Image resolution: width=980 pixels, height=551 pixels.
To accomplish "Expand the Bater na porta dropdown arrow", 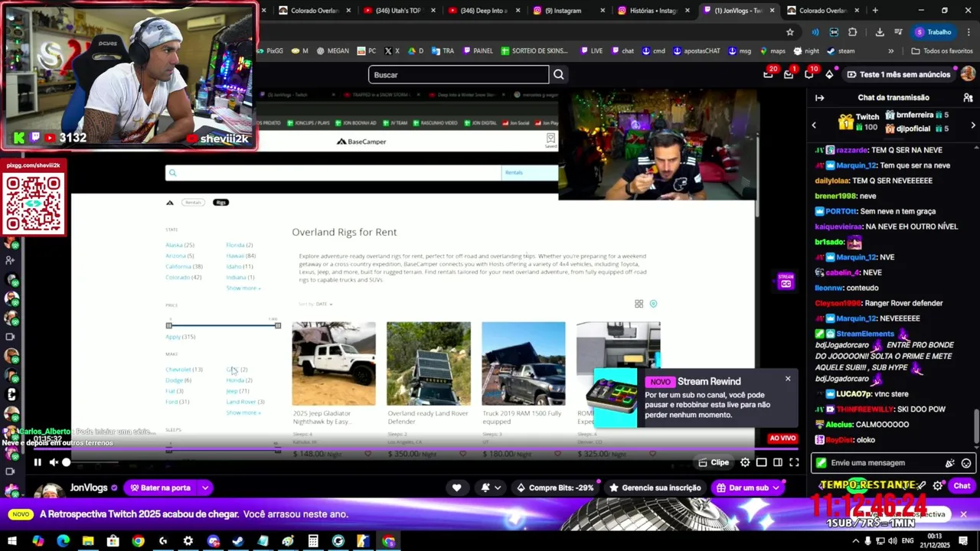I will (204, 487).
